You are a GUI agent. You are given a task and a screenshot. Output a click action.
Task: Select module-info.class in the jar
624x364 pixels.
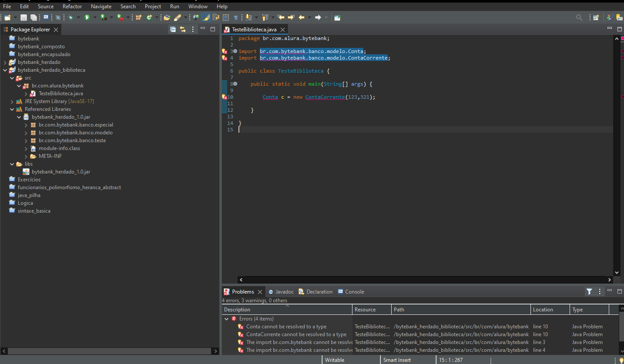click(59, 148)
